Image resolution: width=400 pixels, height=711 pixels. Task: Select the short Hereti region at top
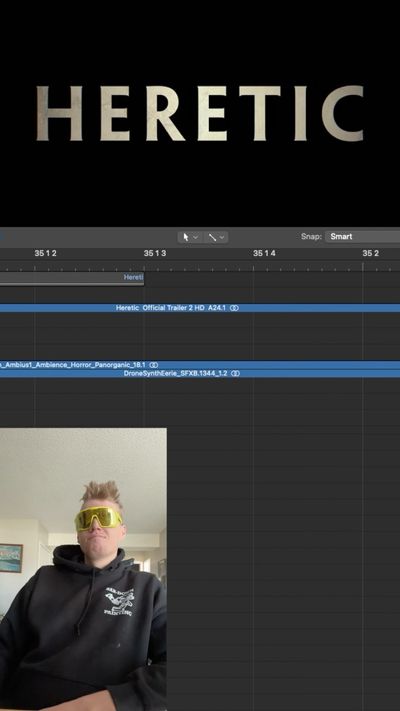[x=72, y=278]
